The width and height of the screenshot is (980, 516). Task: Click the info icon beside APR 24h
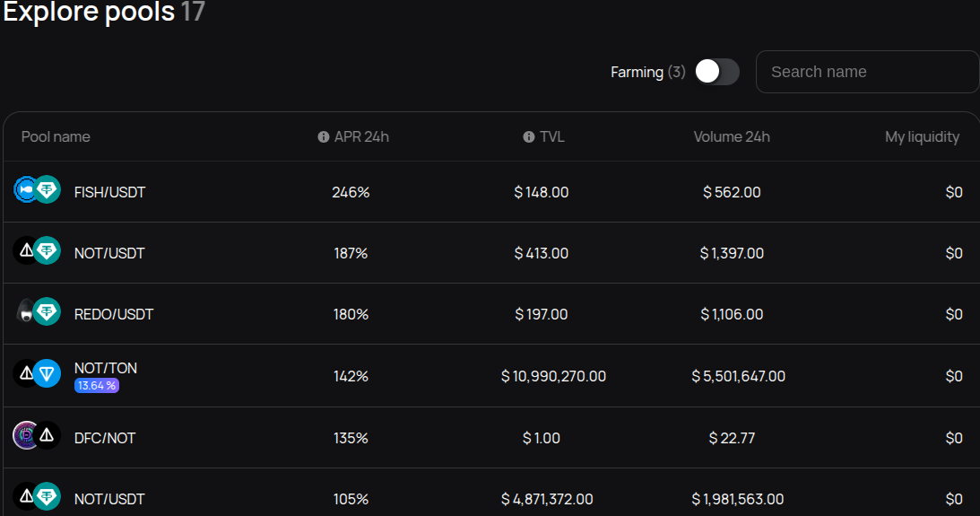tap(324, 137)
